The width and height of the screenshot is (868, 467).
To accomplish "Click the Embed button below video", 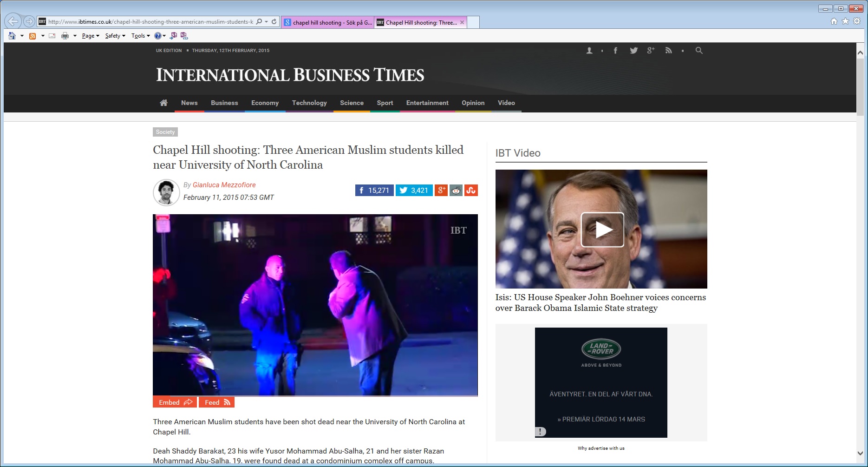I will 175,402.
